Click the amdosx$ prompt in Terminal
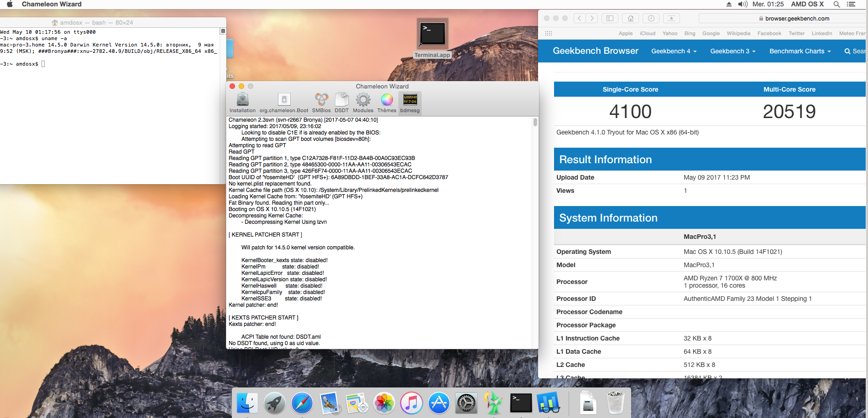 pyautogui.click(x=27, y=64)
